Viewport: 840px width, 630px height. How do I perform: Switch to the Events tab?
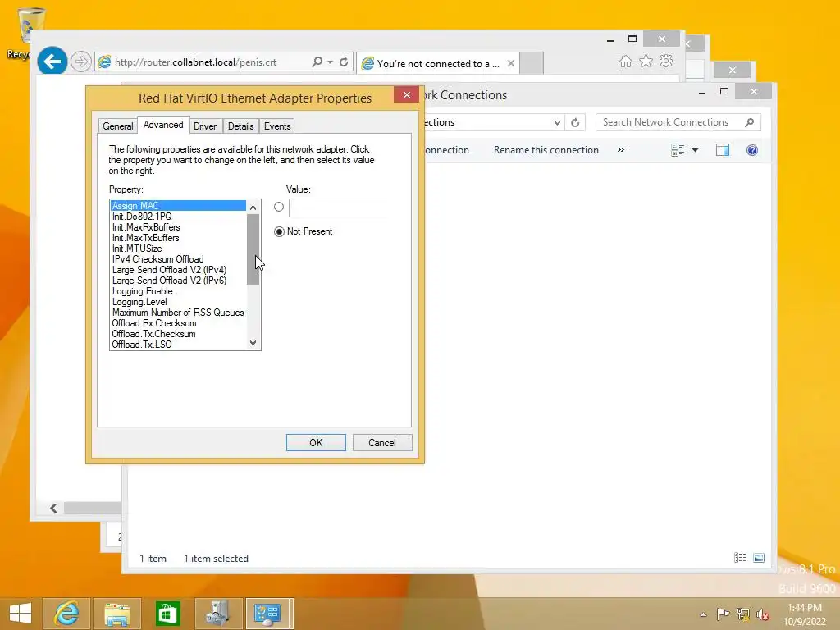click(x=277, y=126)
